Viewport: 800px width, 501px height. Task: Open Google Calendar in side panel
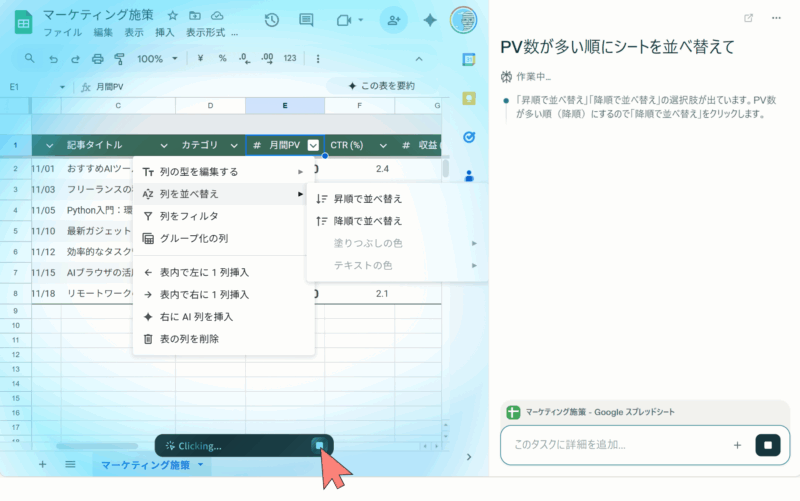(x=468, y=59)
